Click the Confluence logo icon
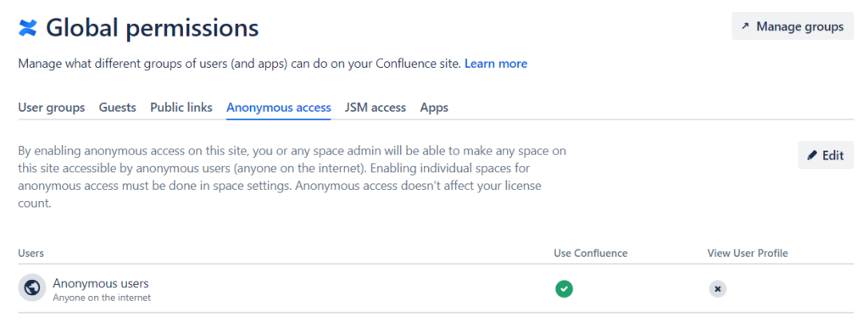868x335 pixels. pyautogui.click(x=28, y=27)
